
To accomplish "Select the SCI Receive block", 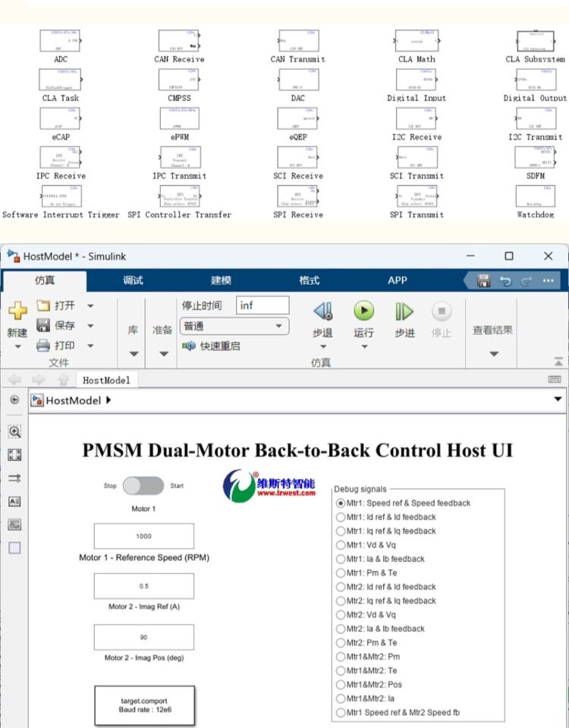I will coord(298,158).
